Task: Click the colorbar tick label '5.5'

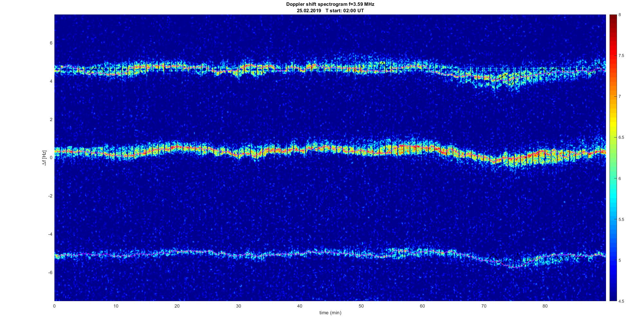Action: point(621,219)
